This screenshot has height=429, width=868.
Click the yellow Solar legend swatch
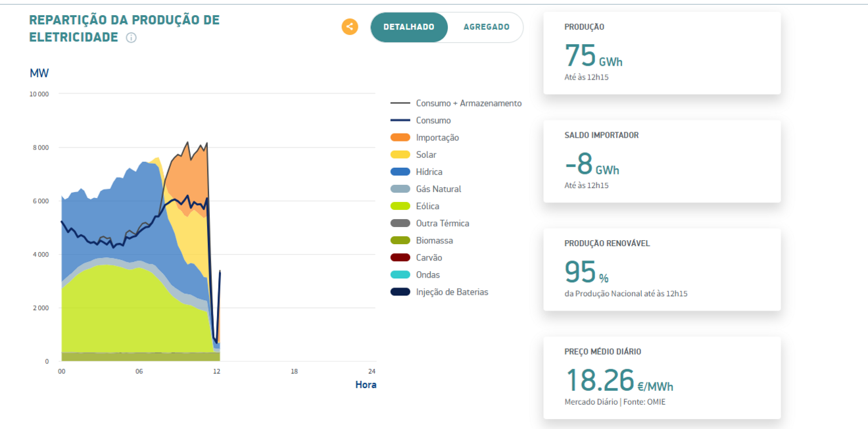pyautogui.click(x=400, y=155)
